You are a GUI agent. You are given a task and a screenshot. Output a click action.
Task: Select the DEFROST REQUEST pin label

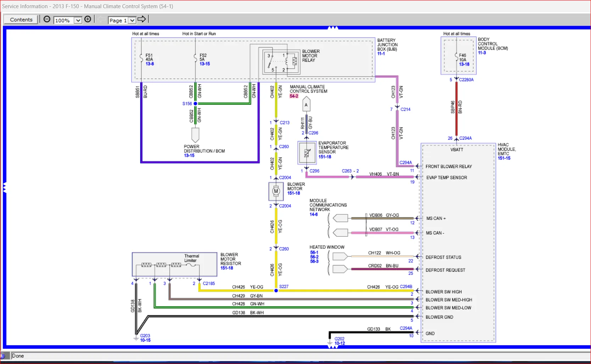(x=445, y=270)
